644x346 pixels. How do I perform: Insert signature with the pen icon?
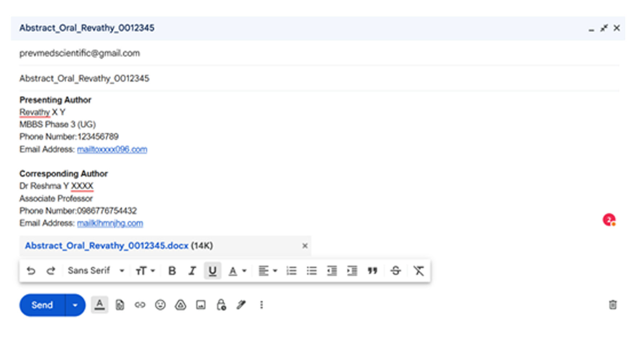click(241, 305)
